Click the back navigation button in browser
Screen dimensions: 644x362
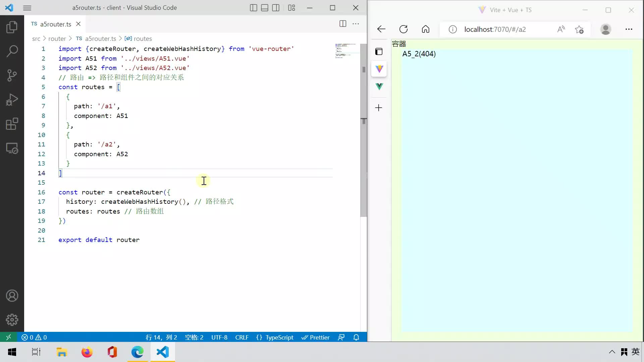[381, 29]
